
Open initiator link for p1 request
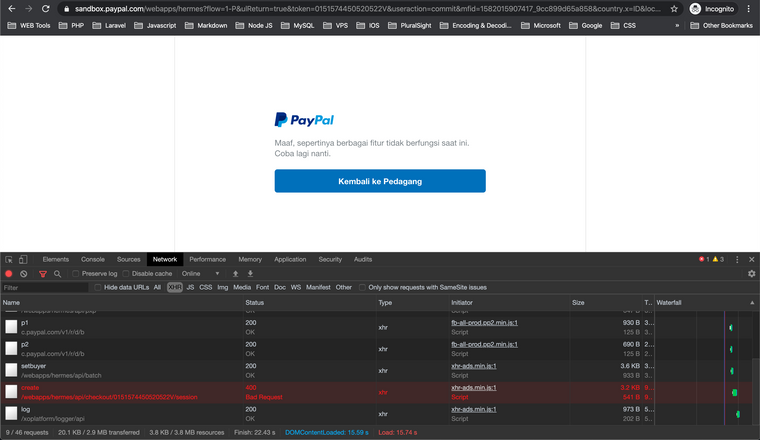tap(484, 323)
